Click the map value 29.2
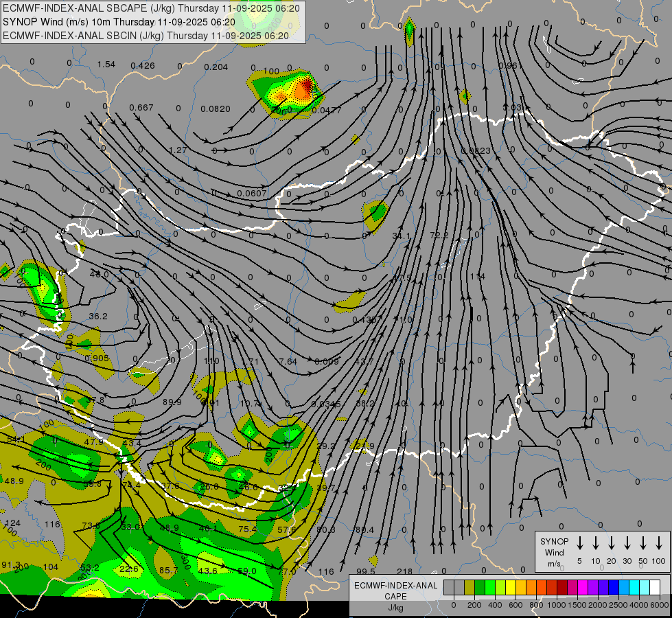This screenshot has height=618, width=672. 326,446
